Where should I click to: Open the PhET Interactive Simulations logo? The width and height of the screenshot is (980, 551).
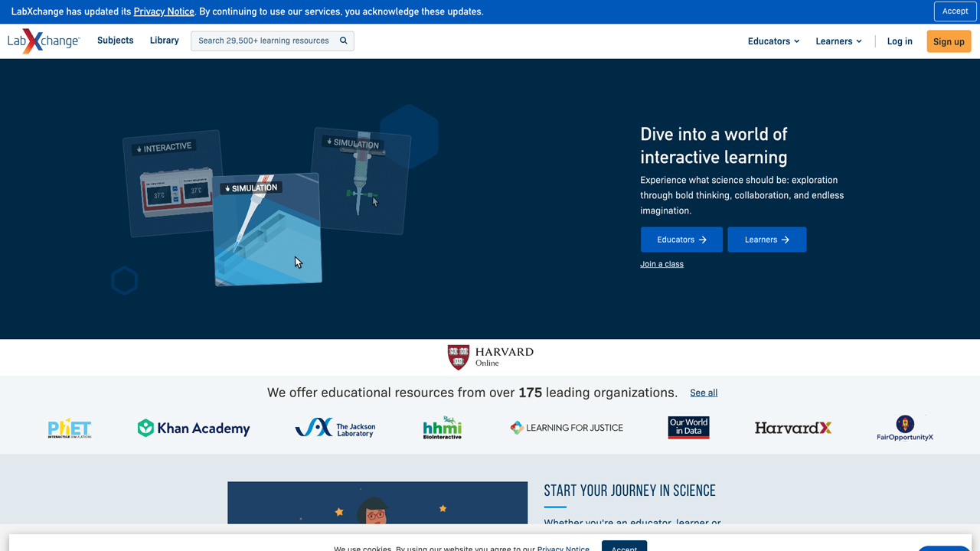(70, 428)
